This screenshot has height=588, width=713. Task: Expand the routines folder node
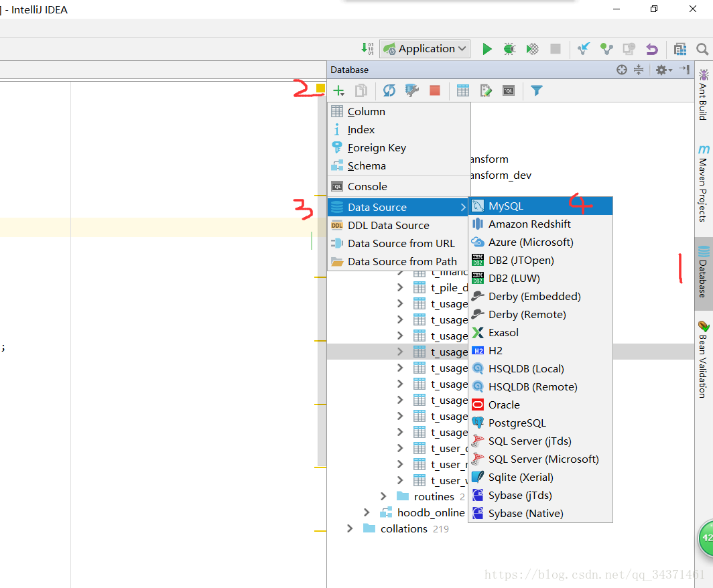pos(383,496)
